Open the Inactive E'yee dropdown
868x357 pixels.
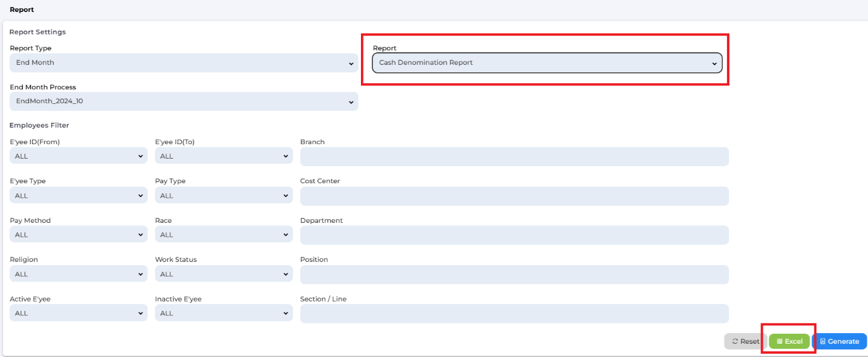pos(224,313)
